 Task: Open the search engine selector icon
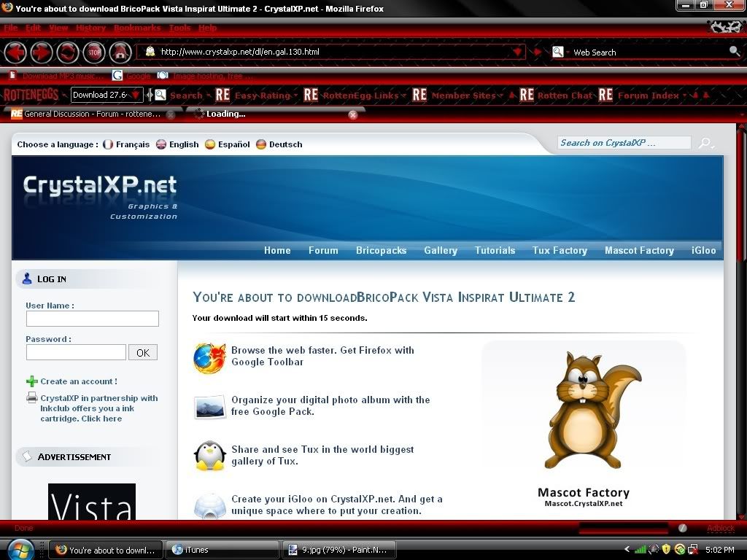(558, 52)
